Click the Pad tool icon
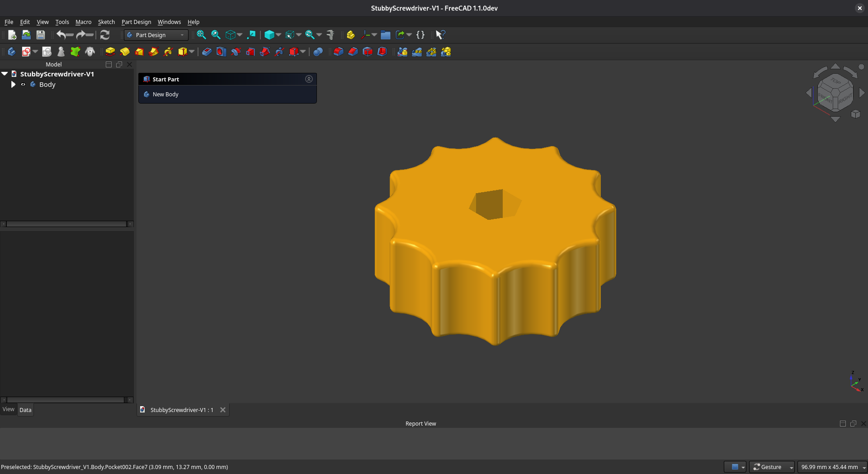Screen dimensions: 868x474 coord(110,52)
